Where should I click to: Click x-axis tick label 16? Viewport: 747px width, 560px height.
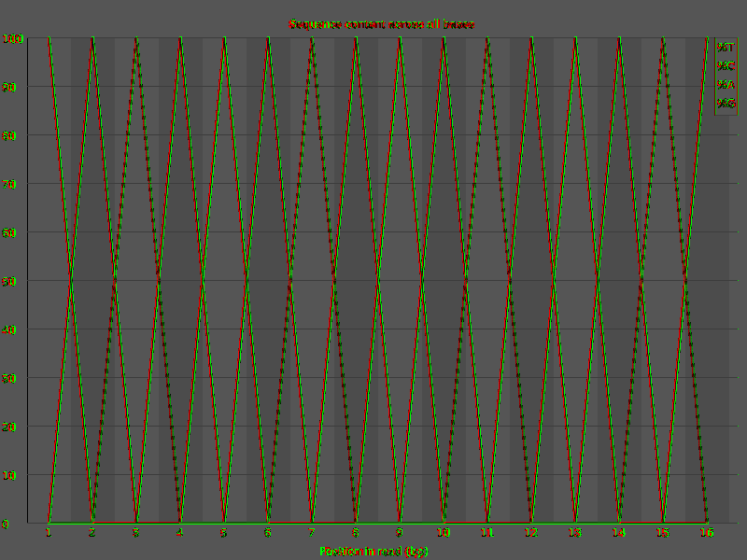pos(707,533)
